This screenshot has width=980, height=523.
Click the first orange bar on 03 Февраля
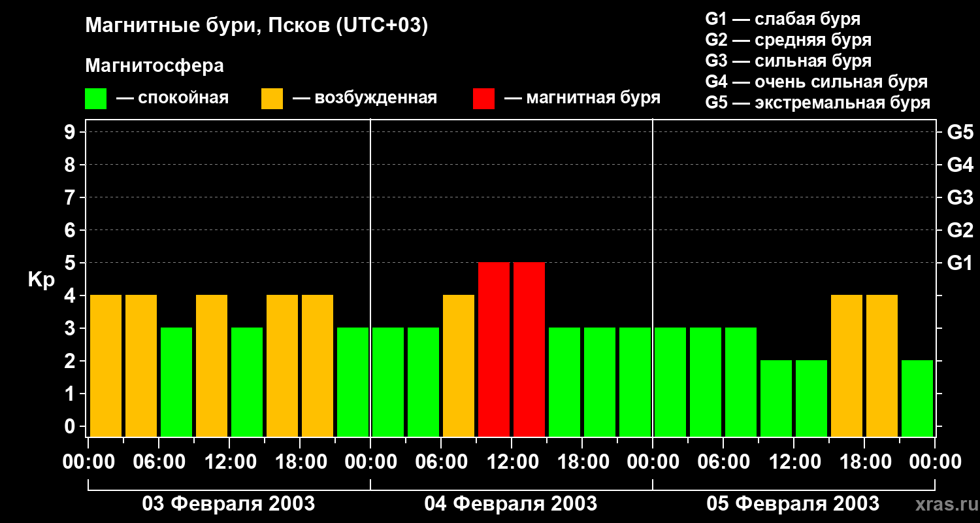106,365
